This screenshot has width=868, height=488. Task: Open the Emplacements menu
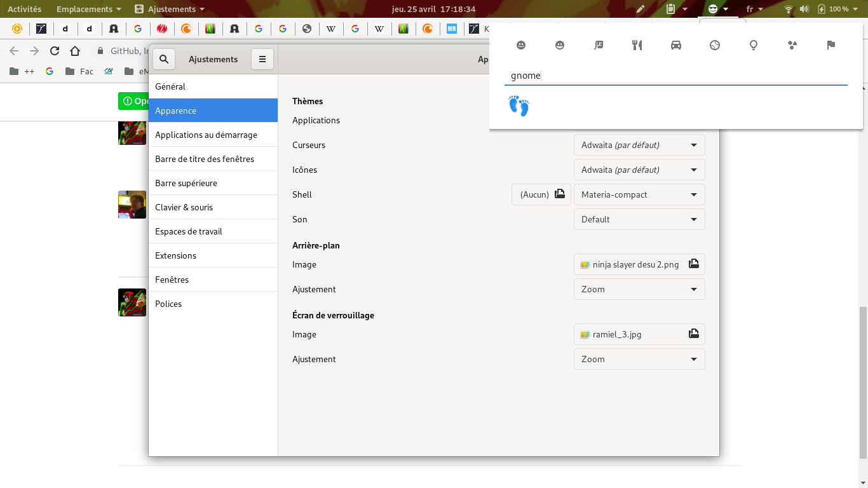coord(84,9)
